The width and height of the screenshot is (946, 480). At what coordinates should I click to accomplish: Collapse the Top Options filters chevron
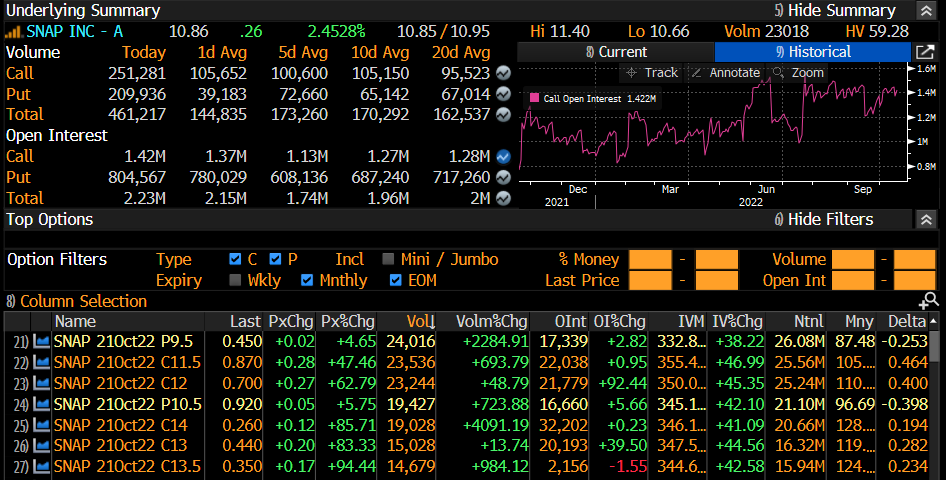926,219
